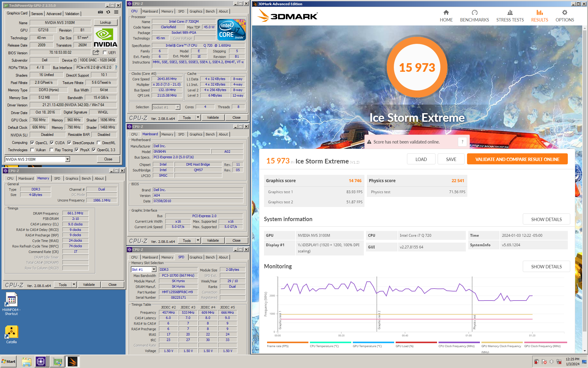Screen dimensions: 588x368
Task: Click the 3DMark logo in the header
Action: pos(288,16)
